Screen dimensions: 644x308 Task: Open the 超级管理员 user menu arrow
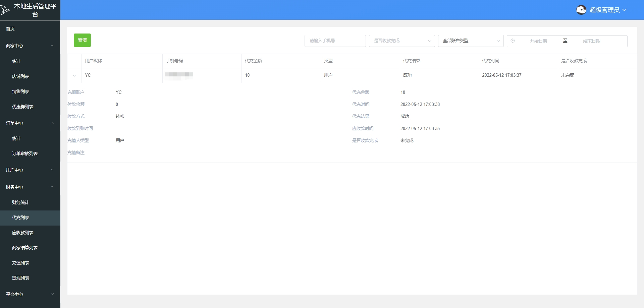coord(624,10)
